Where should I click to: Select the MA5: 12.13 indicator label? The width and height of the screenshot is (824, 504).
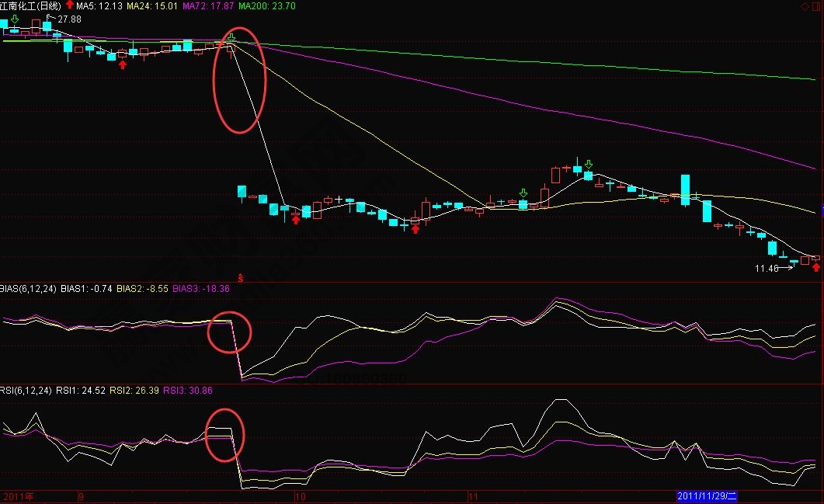click(x=99, y=6)
